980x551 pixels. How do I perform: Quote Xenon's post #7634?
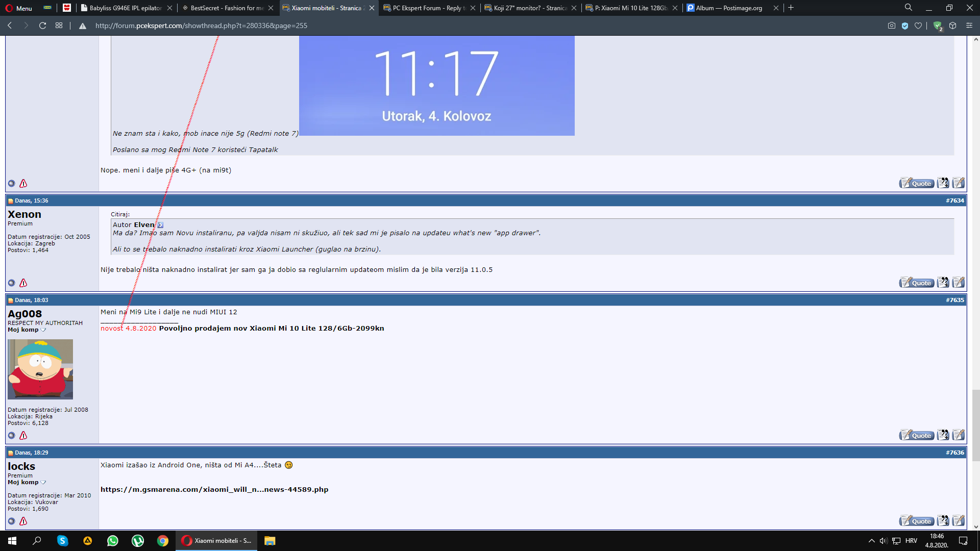[917, 283]
